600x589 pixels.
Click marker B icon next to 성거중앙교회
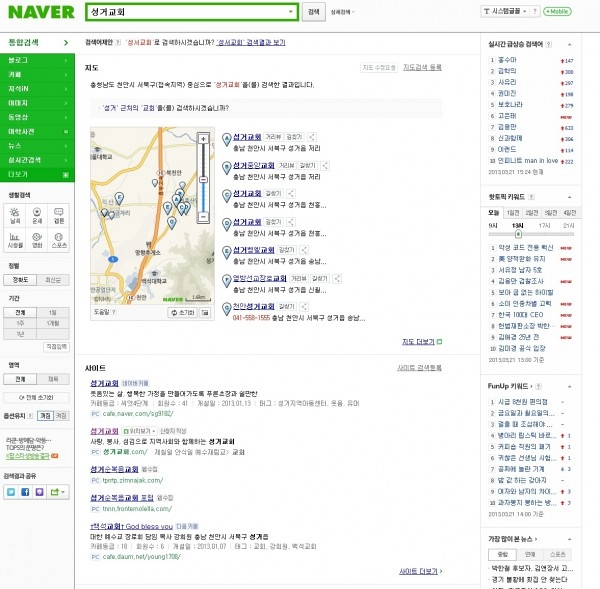pos(227,167)
